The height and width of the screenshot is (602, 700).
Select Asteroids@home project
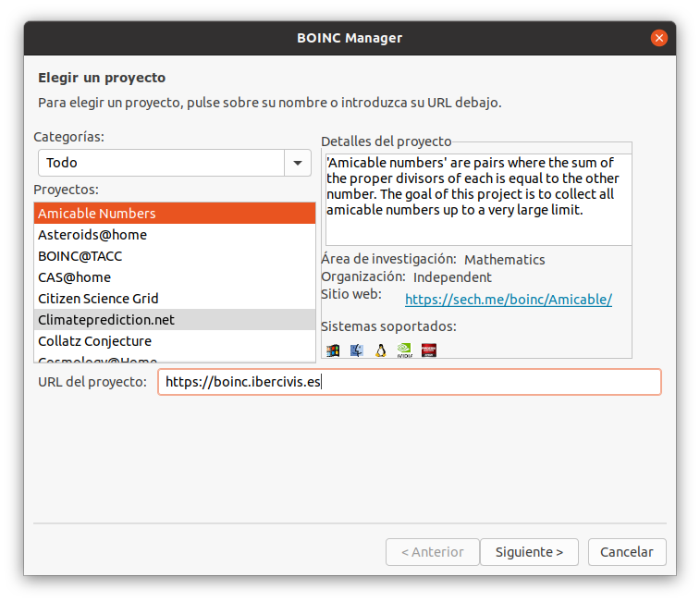tap(175, 235)
